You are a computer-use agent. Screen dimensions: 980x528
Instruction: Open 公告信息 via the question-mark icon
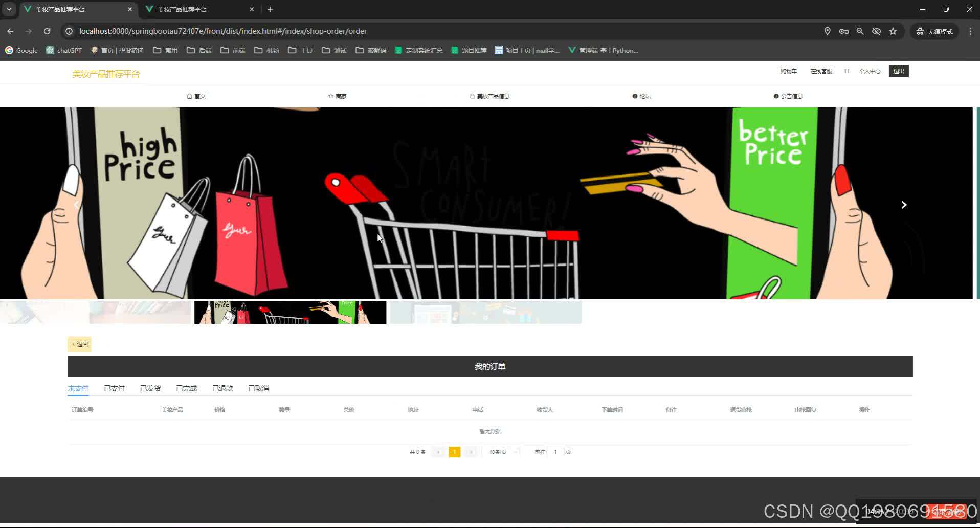click(x=776, y=96)
